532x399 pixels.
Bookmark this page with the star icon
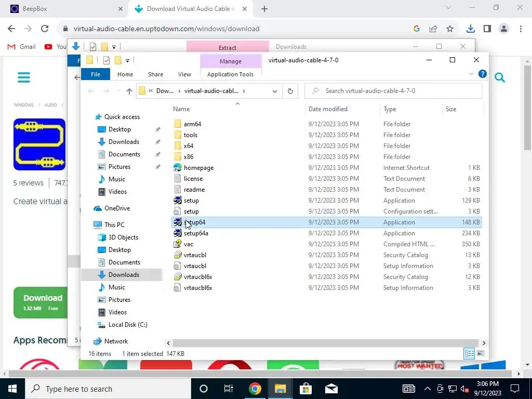[x=450, y=29]
